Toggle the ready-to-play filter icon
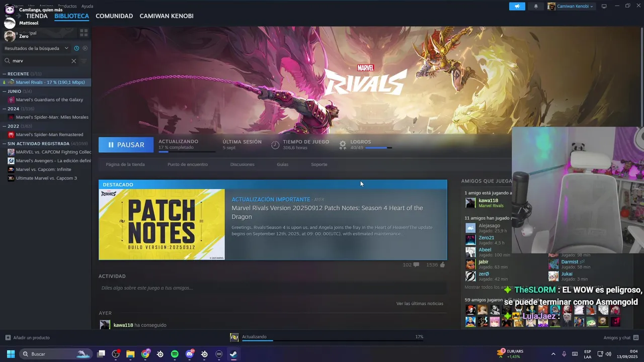644x362 pixels. click(85, 48)
